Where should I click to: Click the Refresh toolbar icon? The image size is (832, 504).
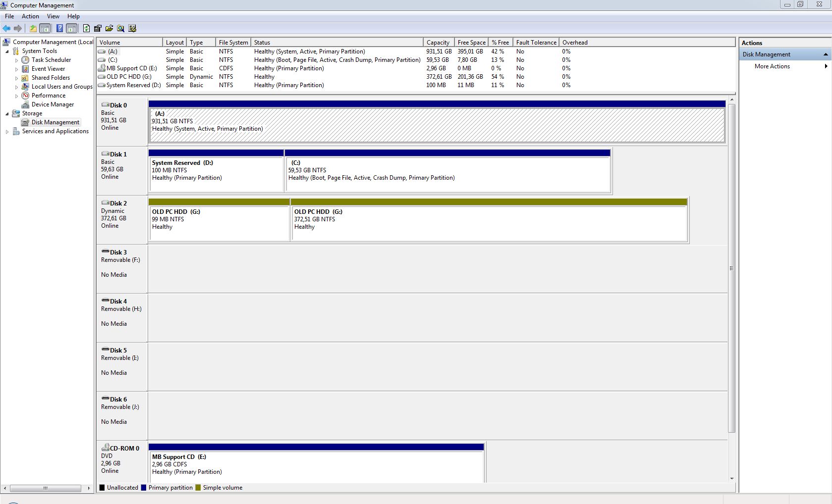86,28
